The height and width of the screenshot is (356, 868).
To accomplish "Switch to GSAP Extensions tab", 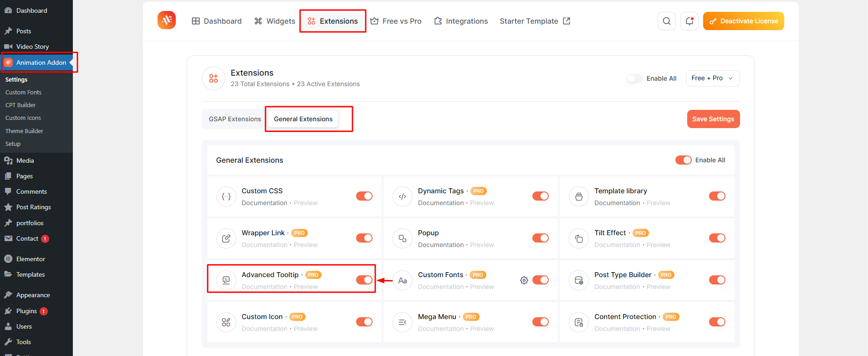I will pyautogui.click(x=235, y=119).
